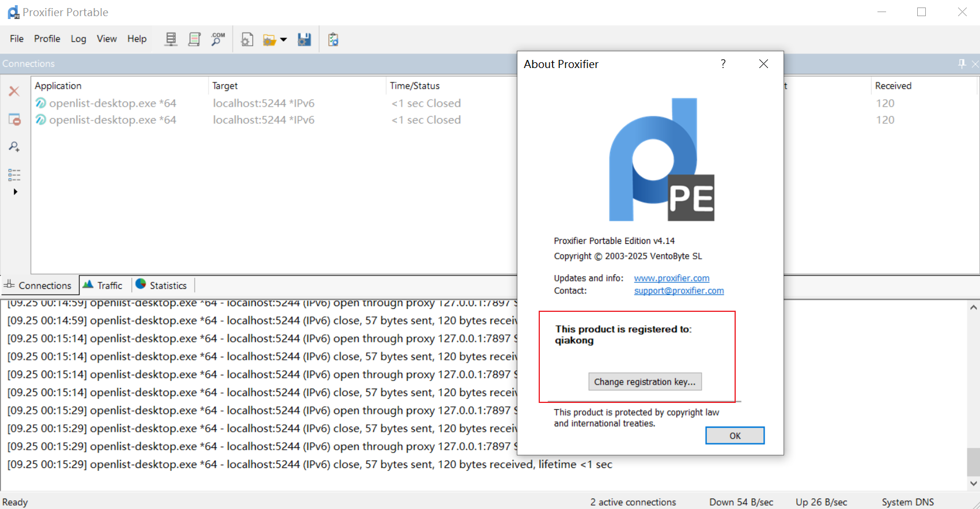Launch the Proxy Checker clipboard icon
This screenshot has height=509, width=980.
pyautogui.click(x=333, y=39)
